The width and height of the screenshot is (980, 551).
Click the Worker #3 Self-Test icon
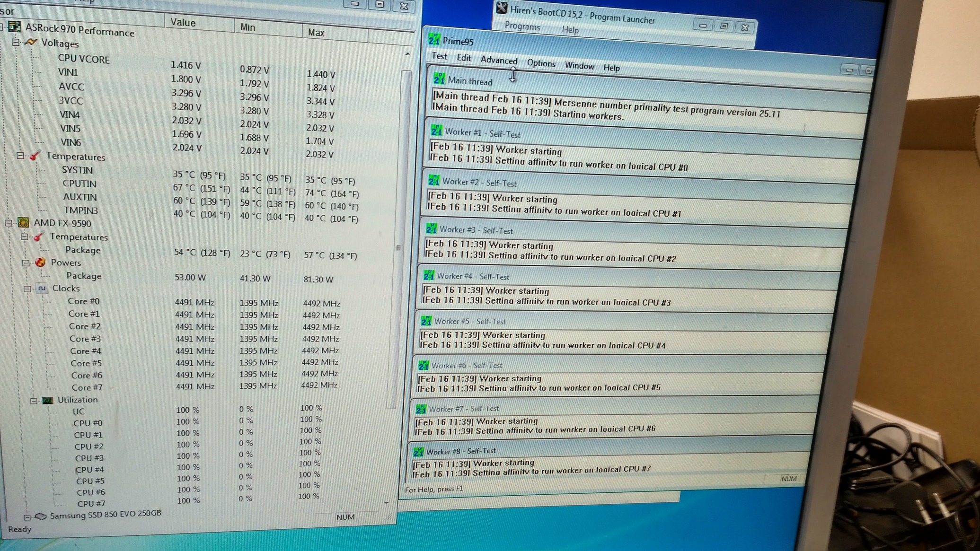coord(431,228)
